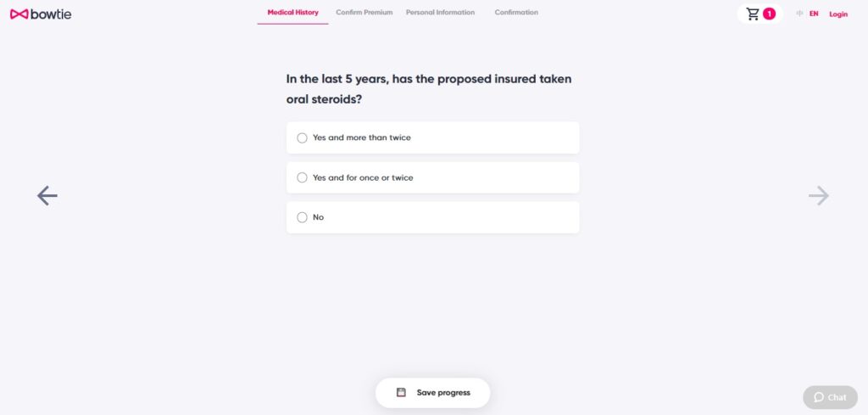Go back with the left arrow
This screenshot has height=415, width=868.
(x=47, y=196)
